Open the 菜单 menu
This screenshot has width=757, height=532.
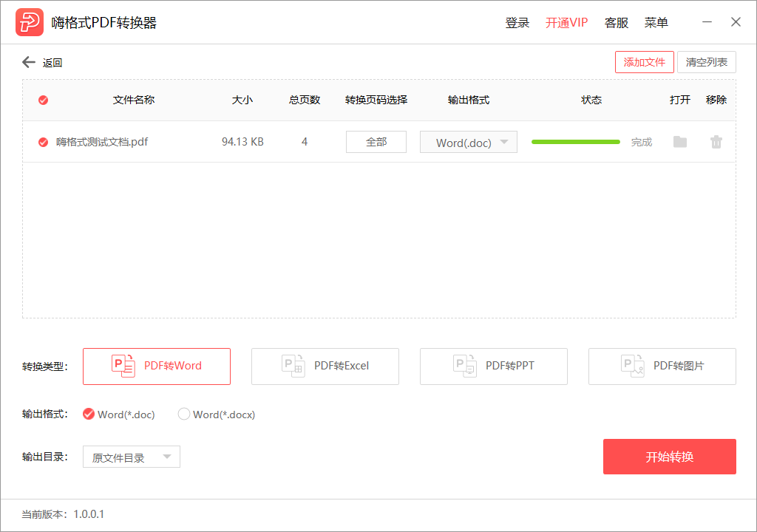coord(656,22)
